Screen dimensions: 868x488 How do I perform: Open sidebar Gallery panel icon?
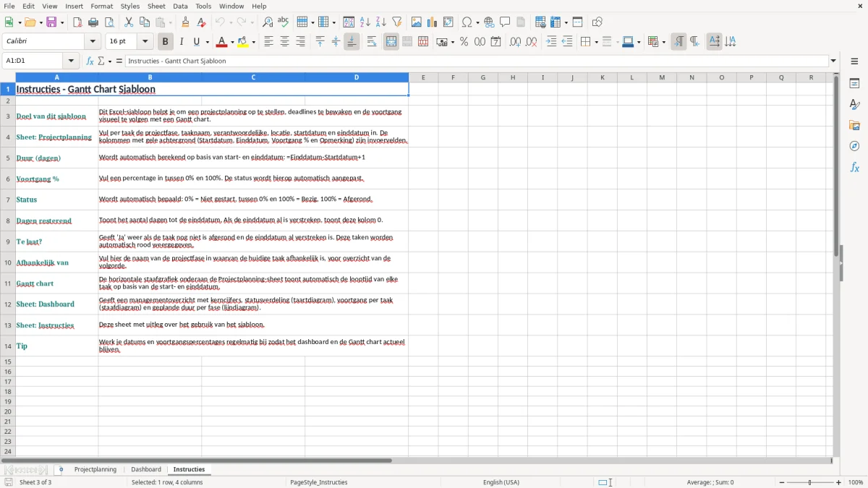point(854,126)
